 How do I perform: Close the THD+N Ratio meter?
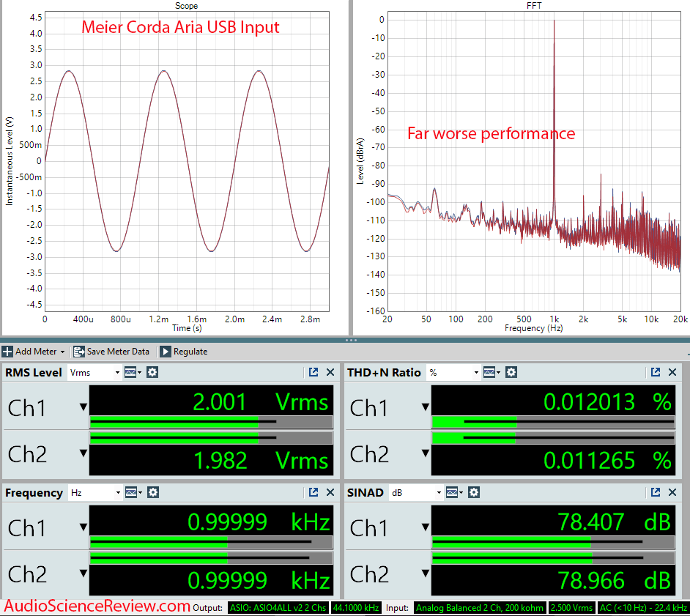(x=672, y=372)
